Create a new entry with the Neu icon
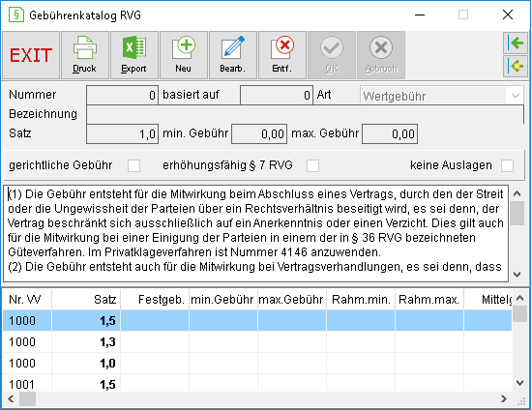The image size is (532, 410). click(184, 55)
